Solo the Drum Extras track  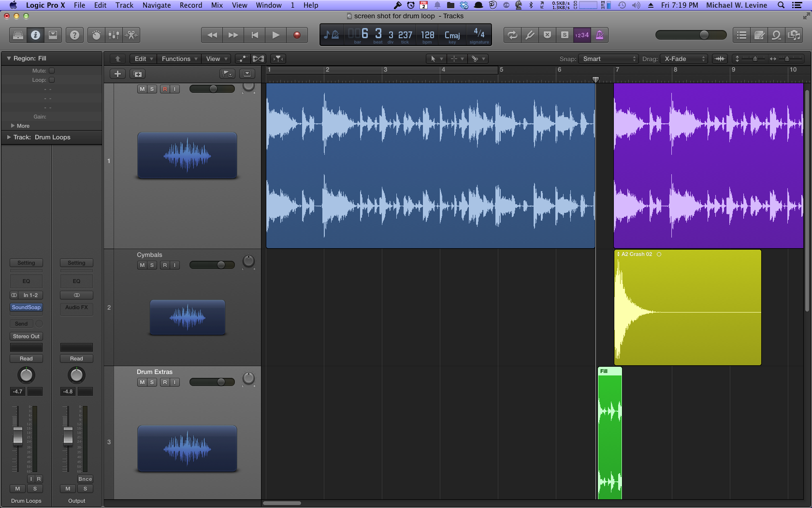click(x=152, y=382)
